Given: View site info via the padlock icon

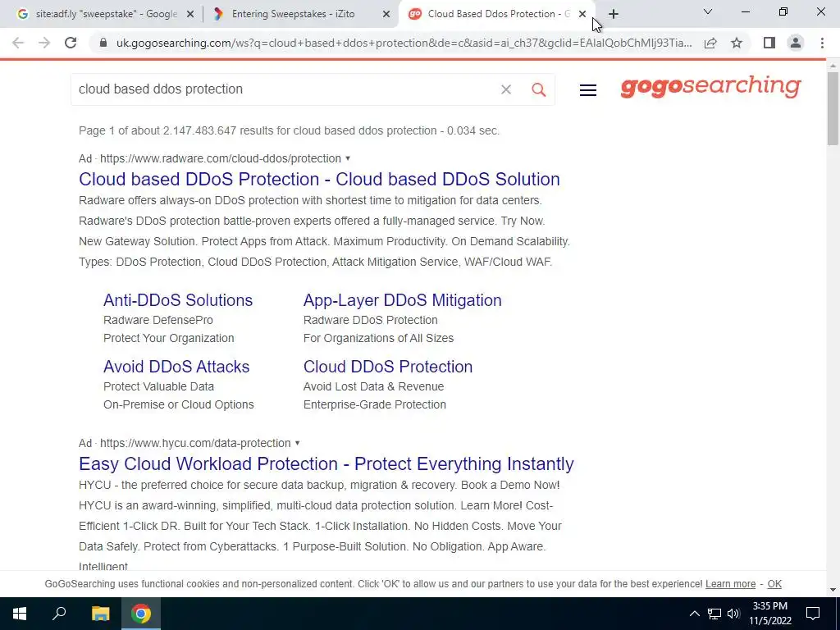Looking at the screenshot, I should [x=104, y=43].
